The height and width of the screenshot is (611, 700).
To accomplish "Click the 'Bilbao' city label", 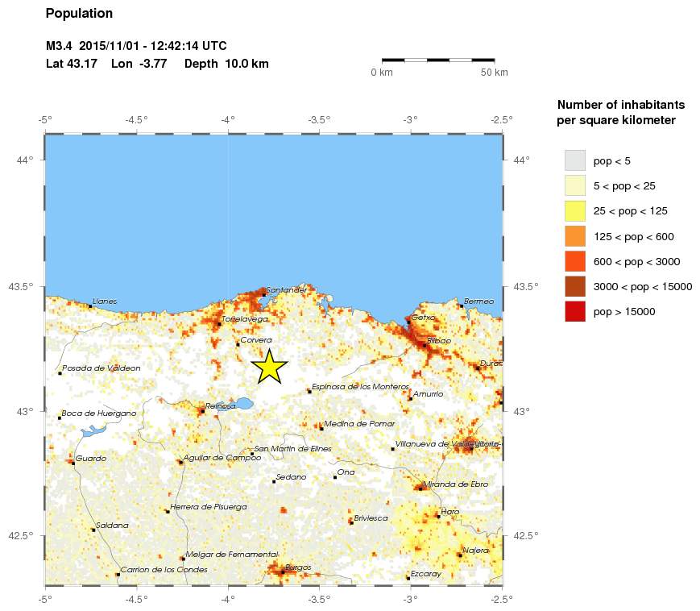I will [x=439, y=340].
